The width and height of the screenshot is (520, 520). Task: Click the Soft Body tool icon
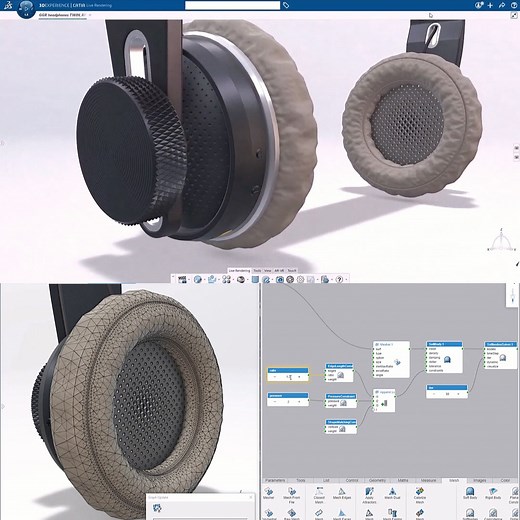(470, 491)
